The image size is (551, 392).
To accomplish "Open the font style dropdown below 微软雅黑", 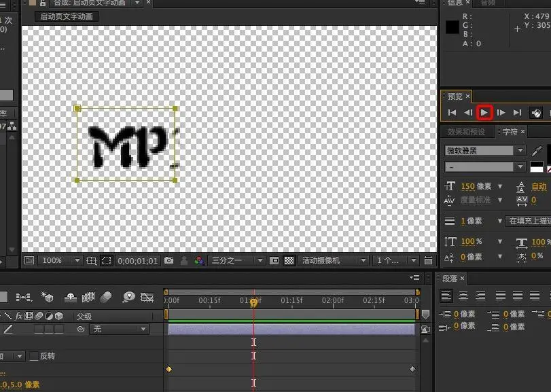I will point(485,167).
